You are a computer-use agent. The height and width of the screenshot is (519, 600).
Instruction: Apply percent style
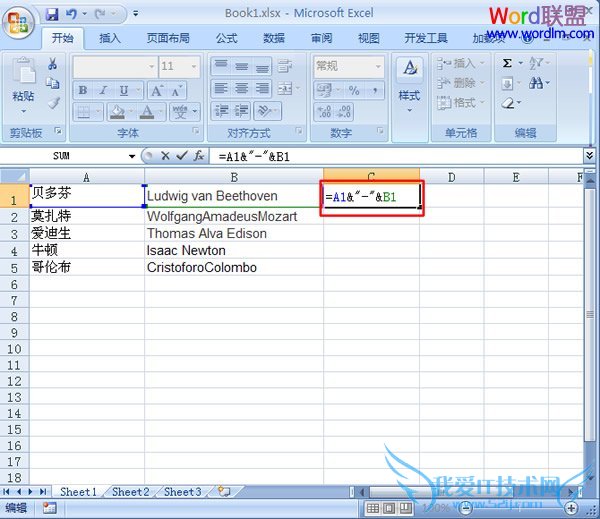click(x=354, y=90)
